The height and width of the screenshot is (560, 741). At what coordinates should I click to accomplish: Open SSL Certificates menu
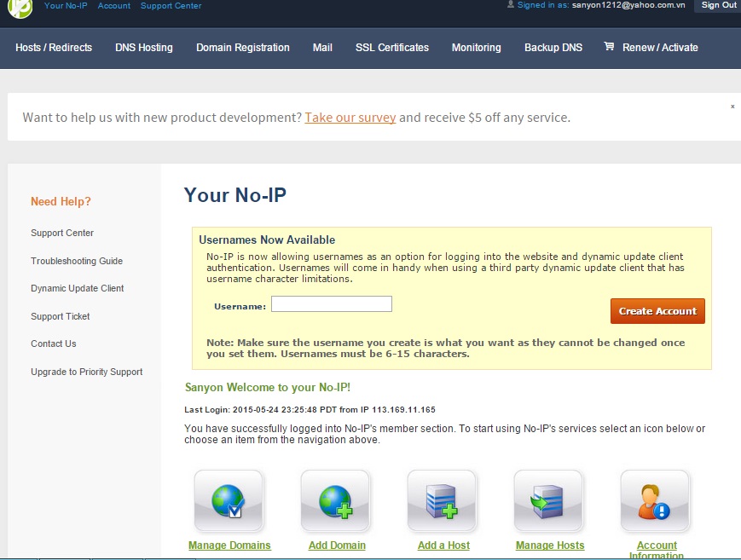pos(392,48)
